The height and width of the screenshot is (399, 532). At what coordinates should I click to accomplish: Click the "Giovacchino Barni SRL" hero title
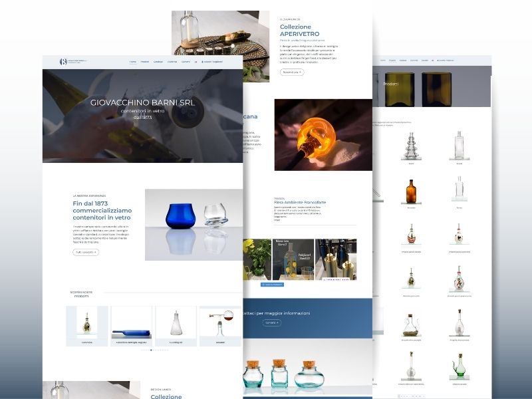142,102
